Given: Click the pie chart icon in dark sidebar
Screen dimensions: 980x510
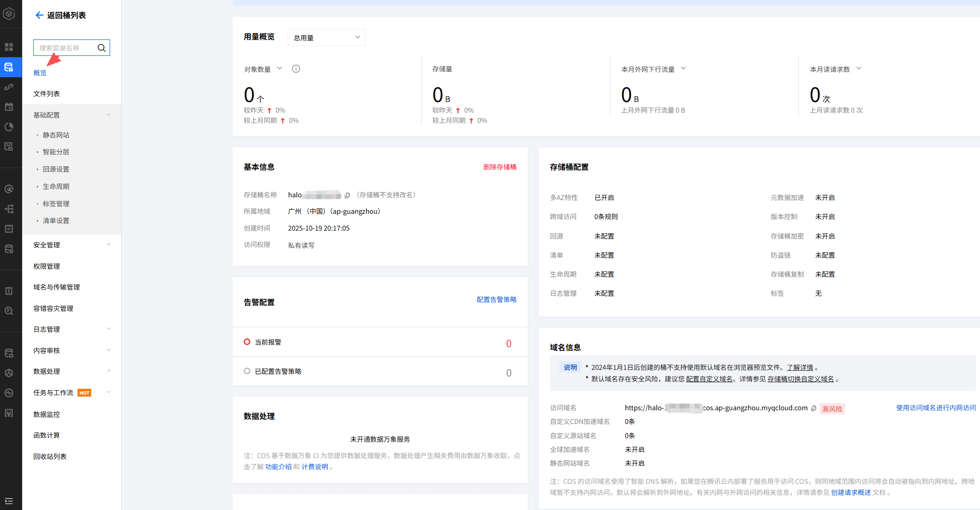Looking at the screenshot, I should [x=9, y=127].
